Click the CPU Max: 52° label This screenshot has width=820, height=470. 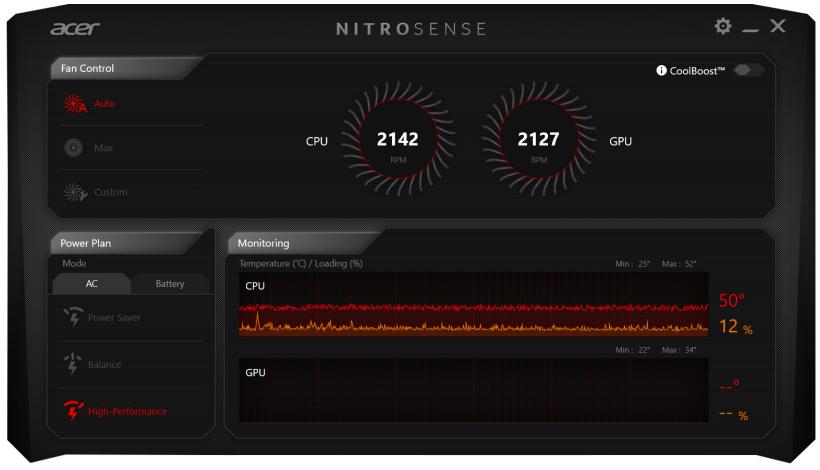click(x=679, y=264)
